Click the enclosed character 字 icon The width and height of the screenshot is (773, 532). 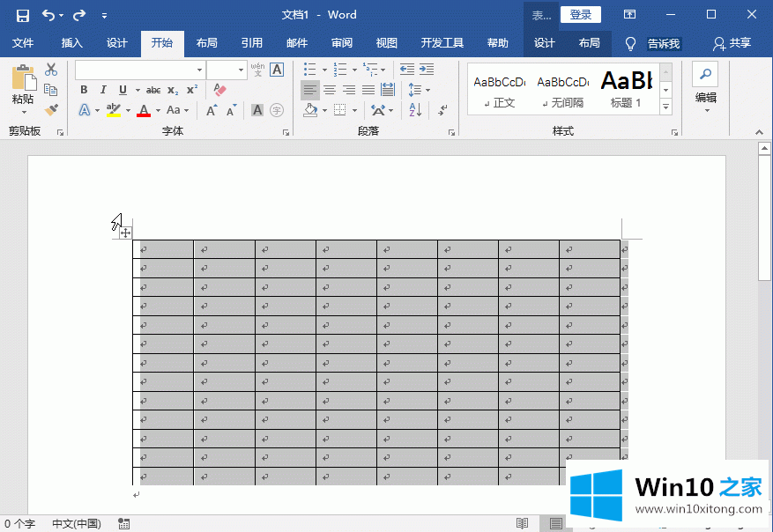coord(277,110)
